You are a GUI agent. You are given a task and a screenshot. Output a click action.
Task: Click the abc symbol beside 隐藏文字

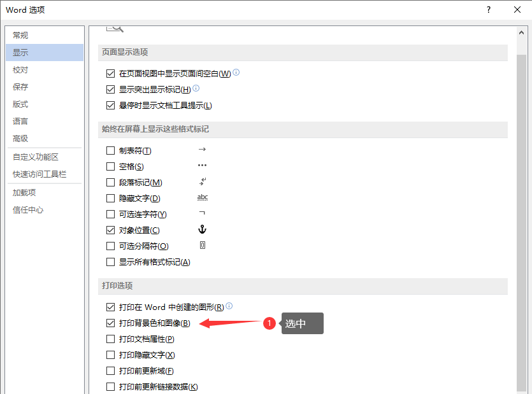(x=203, y=197)
